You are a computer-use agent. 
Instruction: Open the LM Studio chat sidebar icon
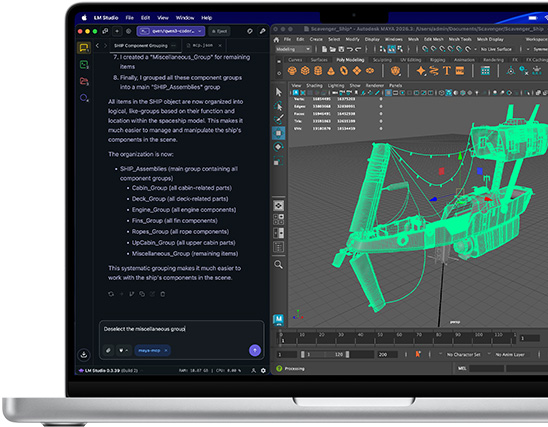coord(84,48)
